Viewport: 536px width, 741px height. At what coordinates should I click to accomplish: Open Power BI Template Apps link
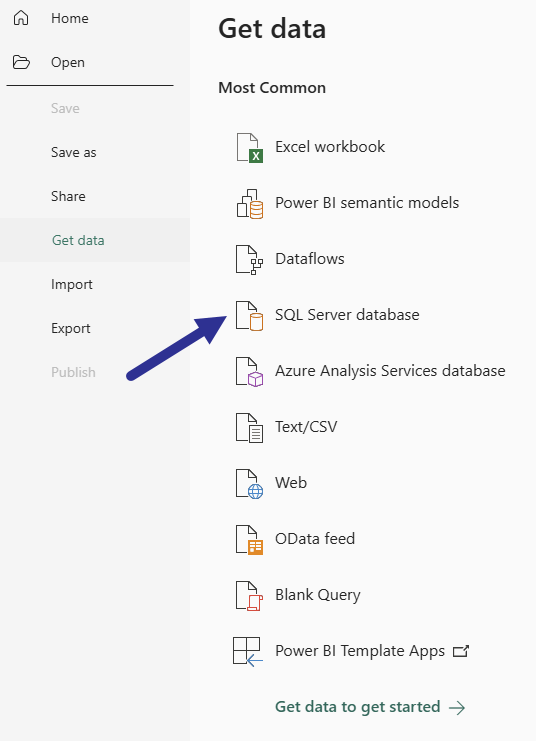360,651
